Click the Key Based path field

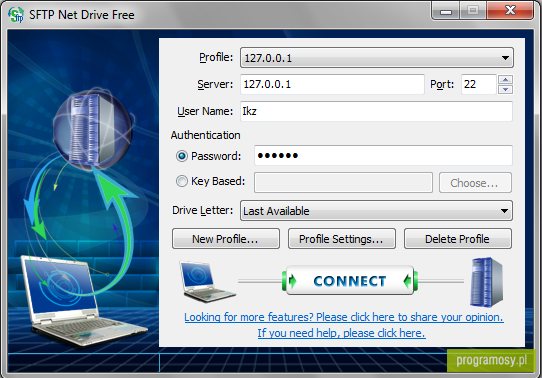pos(343,183)
